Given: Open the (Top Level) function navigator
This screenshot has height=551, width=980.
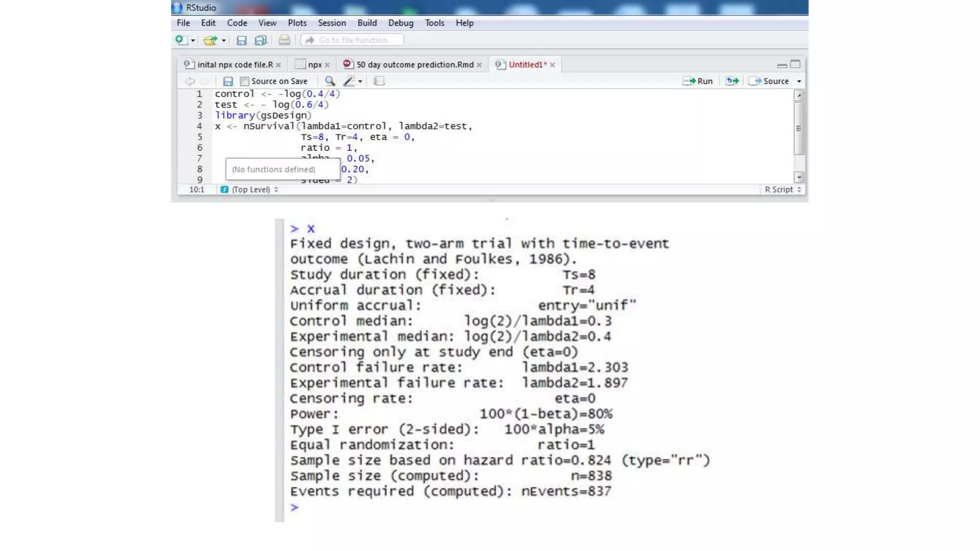Looking at the screenshot, I should [250, 190].
